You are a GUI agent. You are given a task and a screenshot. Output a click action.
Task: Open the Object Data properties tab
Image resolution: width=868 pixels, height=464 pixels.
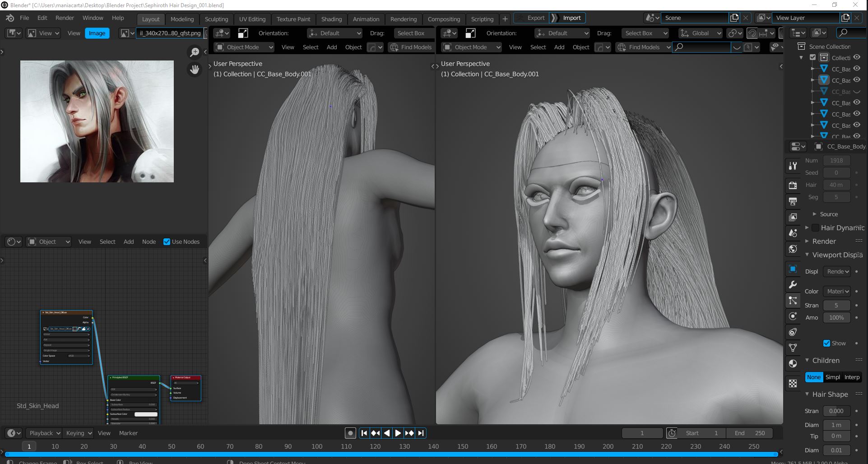pyautogui.click(x=793, y=348)
